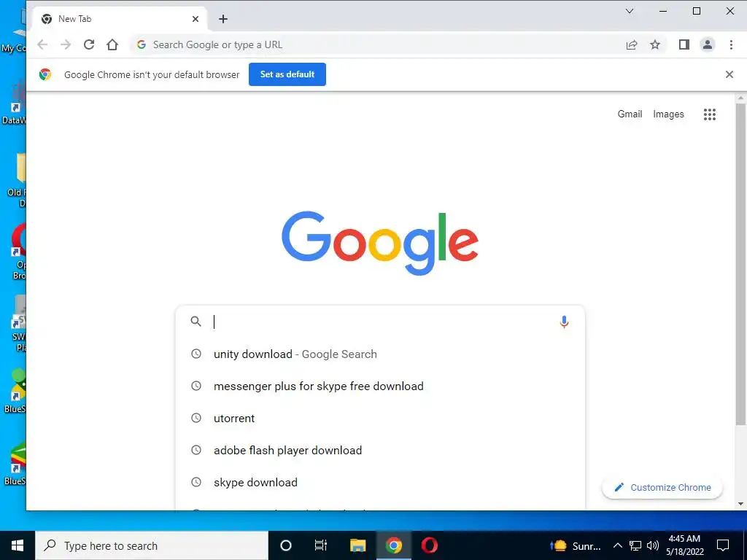Open the Google apps grid

[709, 114]
